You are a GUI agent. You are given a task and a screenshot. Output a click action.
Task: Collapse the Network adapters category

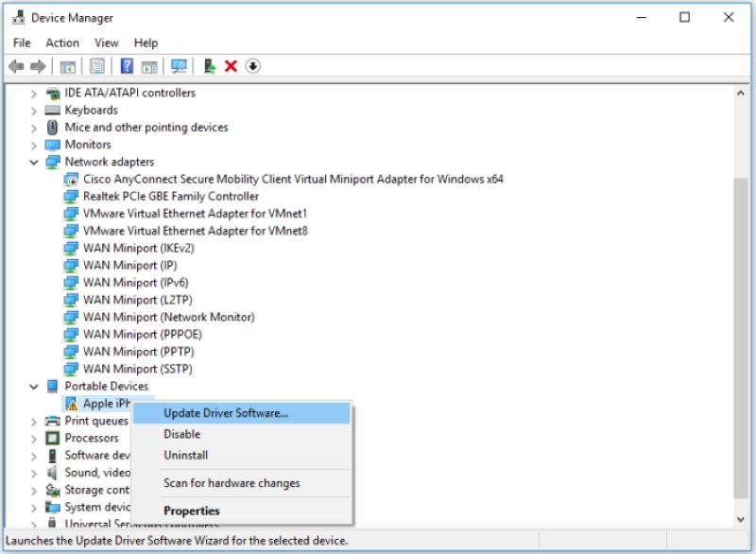coord(34,162)
